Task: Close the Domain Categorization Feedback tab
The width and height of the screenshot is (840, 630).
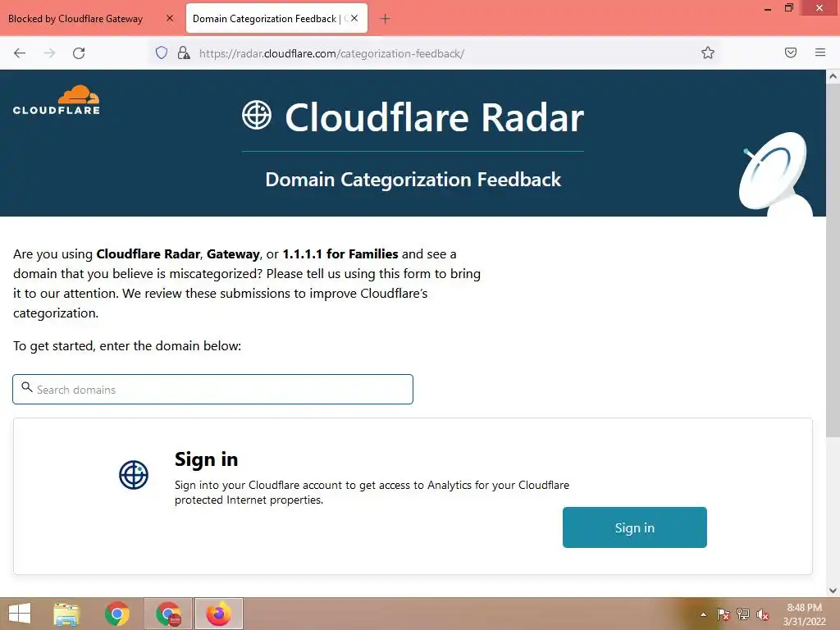Action: 354,18
